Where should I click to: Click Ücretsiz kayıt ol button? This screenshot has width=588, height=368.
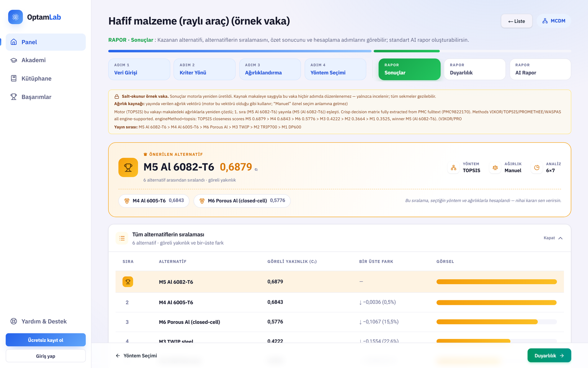pos(46,340)
